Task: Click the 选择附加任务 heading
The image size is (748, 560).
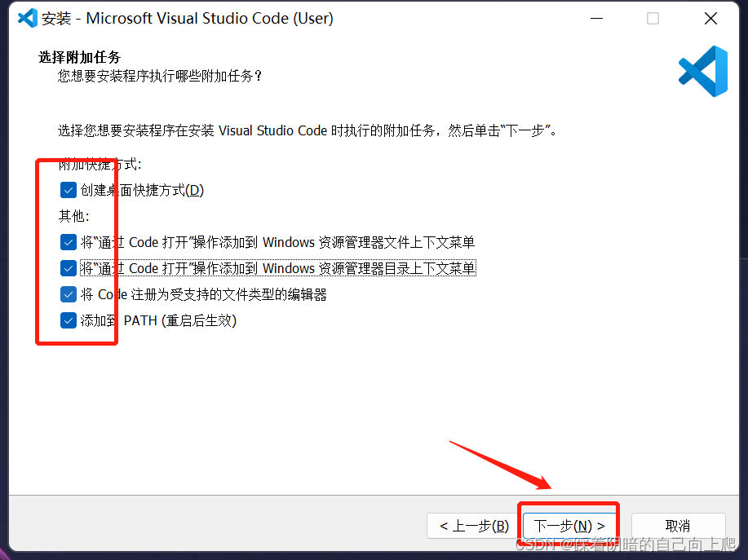Action: 80,57
